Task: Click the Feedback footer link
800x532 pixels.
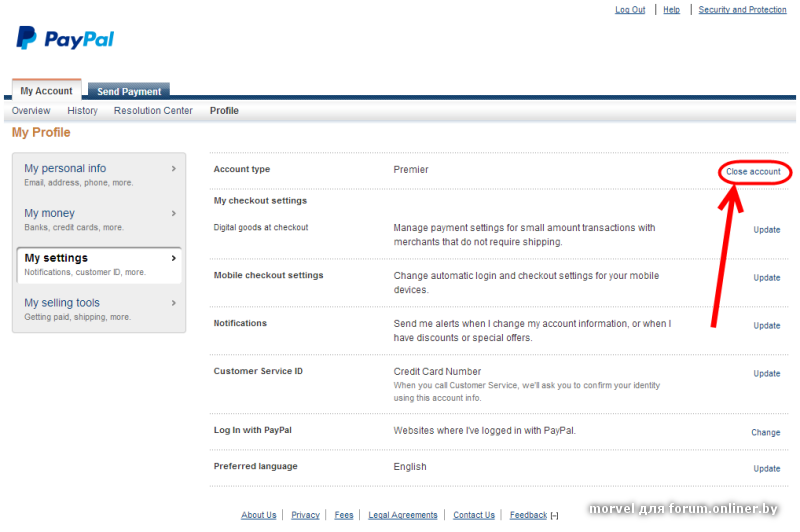Action: coord(528,515)
